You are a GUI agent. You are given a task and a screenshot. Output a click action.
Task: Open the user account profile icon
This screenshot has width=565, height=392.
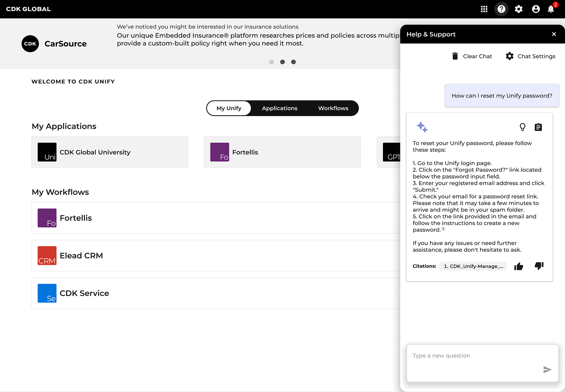536,9
